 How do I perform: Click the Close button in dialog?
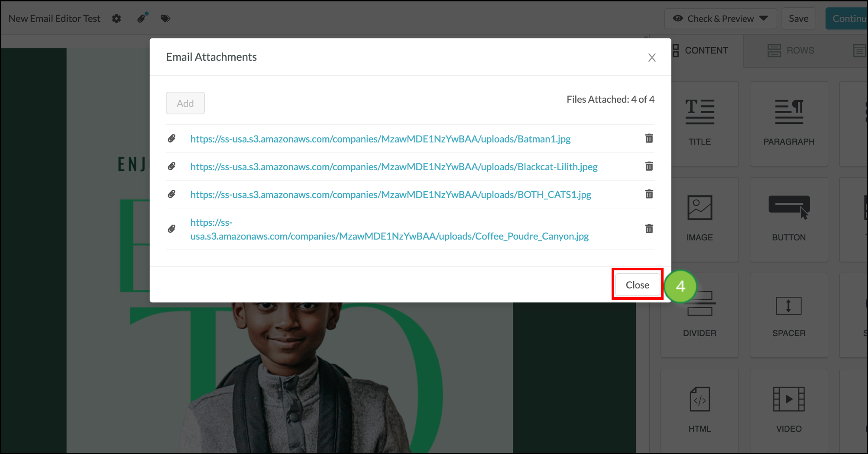tap(638, 285)
